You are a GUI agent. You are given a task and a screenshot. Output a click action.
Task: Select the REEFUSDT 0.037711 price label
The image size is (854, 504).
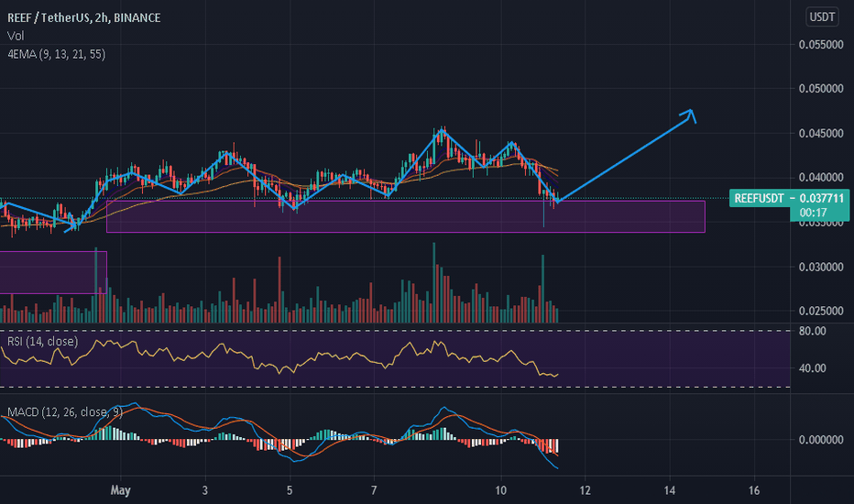[x=789, y=198]
